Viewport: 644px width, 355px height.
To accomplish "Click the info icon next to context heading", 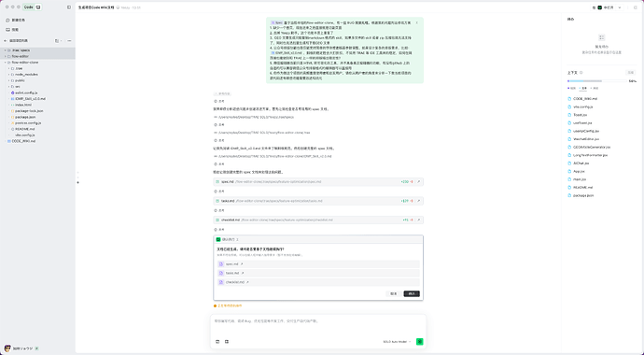I will click(581, 73).
